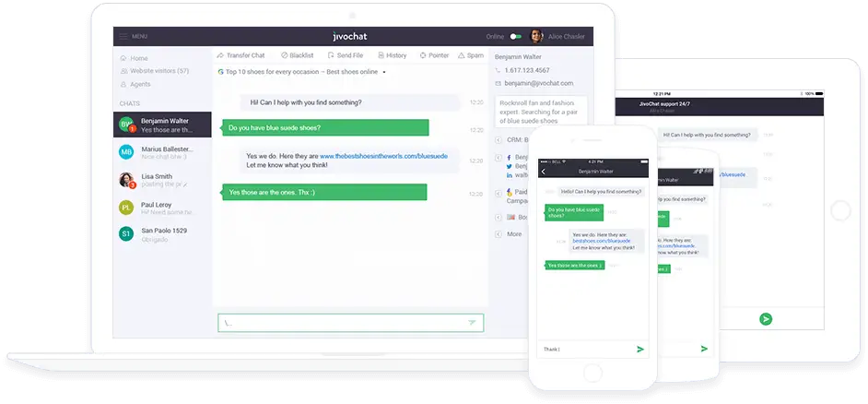Click the jivochat logo in header
868x404 pixels.
(x=350, y=37)
